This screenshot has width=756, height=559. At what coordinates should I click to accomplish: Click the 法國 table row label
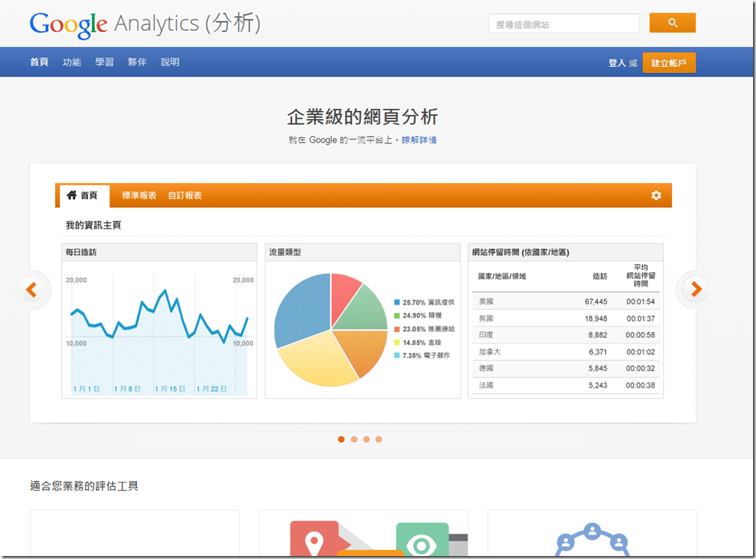pos(486,385)
